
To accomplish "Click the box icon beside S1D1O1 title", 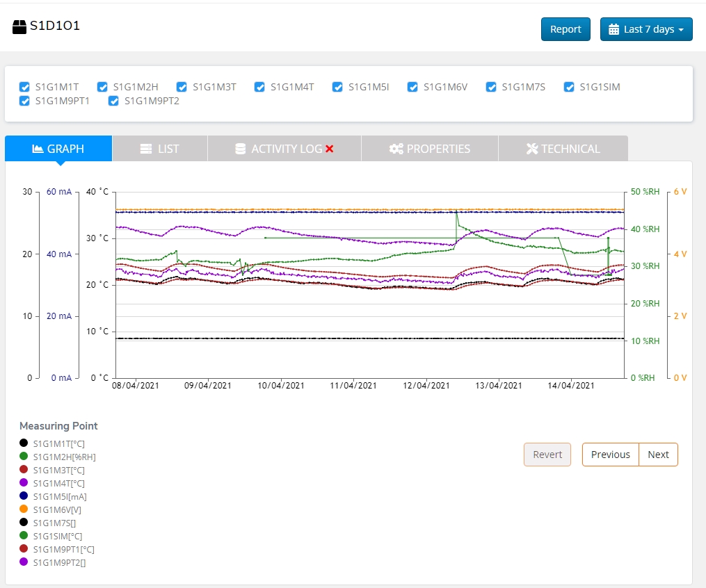I will point(19,28).
